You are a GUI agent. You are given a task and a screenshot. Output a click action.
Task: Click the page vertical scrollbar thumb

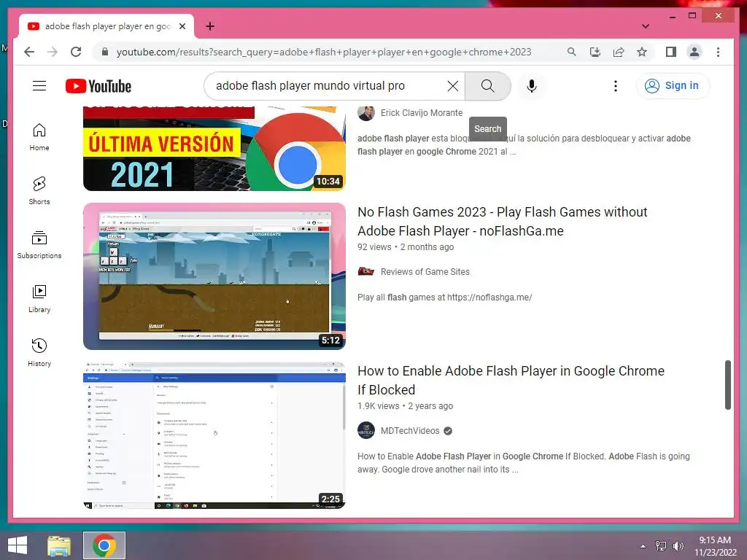point(727,385)
